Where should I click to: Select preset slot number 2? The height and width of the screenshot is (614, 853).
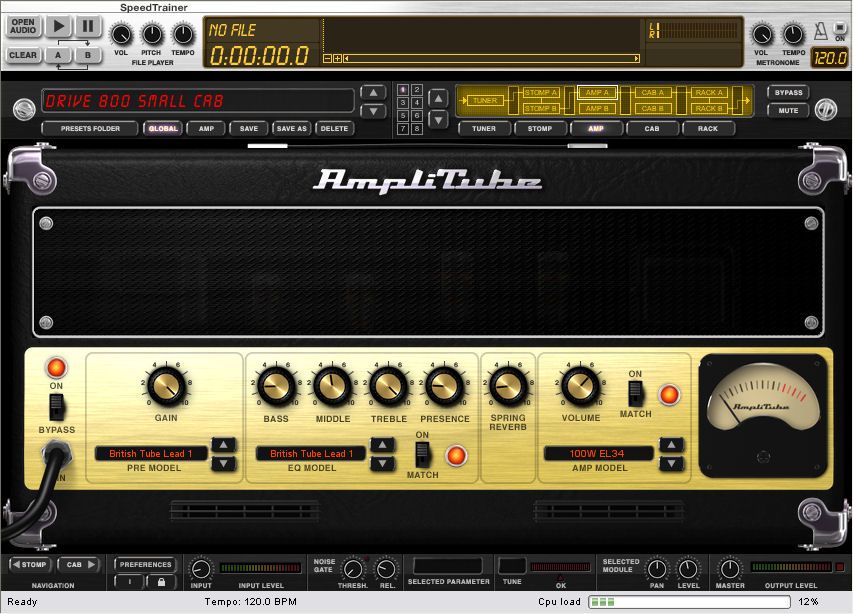(x=417, y=89)
